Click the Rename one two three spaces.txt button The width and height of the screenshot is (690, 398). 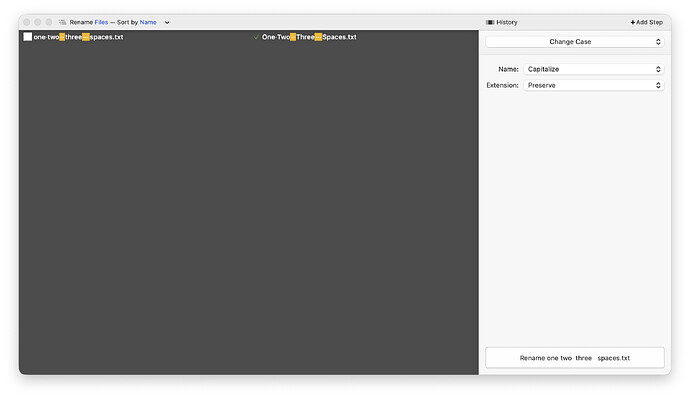tap(575, 358)
